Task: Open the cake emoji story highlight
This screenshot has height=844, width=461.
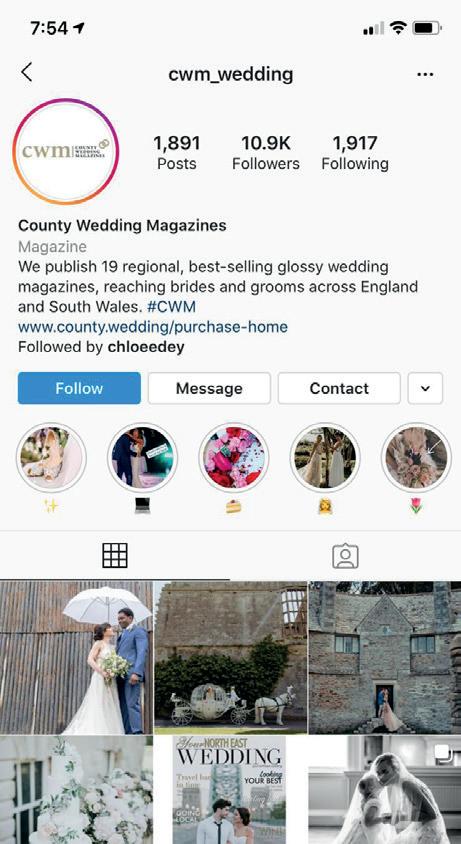Action: coord(234,458)
